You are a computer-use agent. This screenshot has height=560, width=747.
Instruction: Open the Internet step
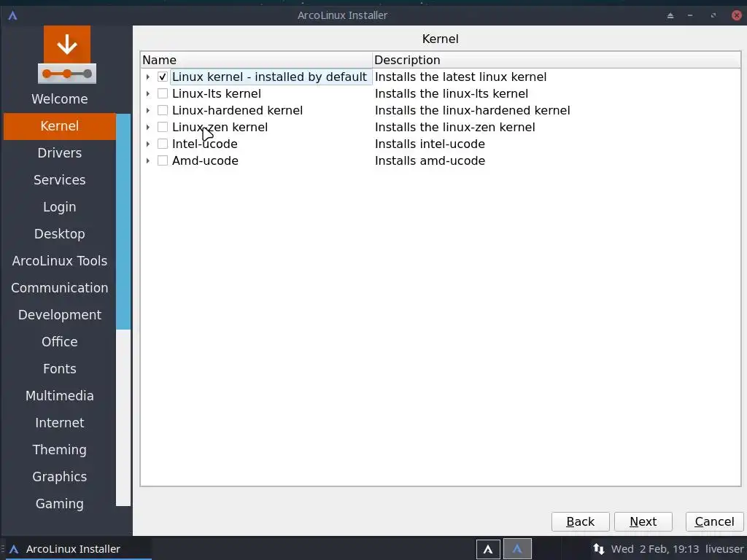60,423
